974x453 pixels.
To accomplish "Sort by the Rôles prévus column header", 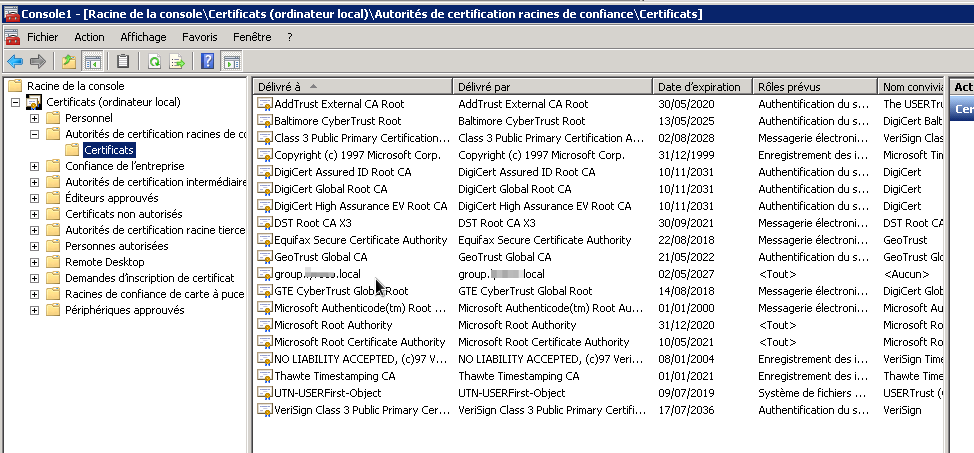I will click(x=814, y=87).
